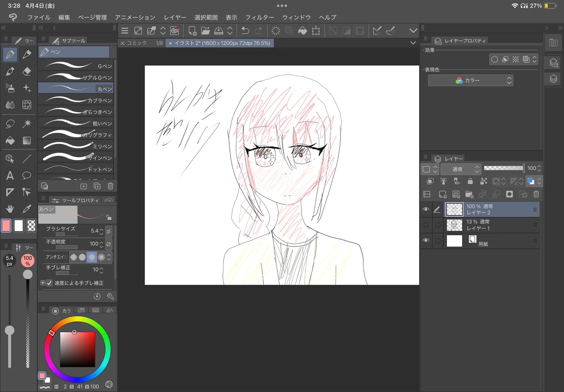This screenshot has width=564, height=392.
Task: Create a new layer folder
Action: [469, 194]
